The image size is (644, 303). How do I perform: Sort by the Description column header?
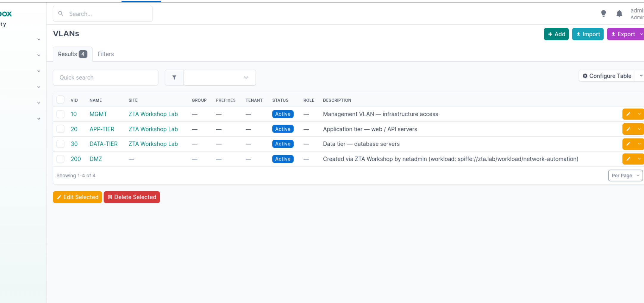(x=337, y=100)
